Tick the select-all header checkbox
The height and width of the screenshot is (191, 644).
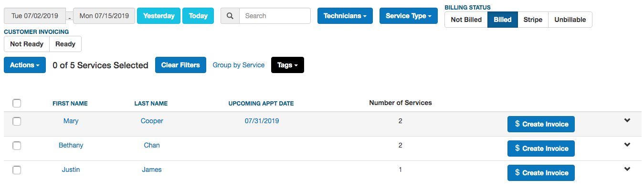[x=17, y=103]
